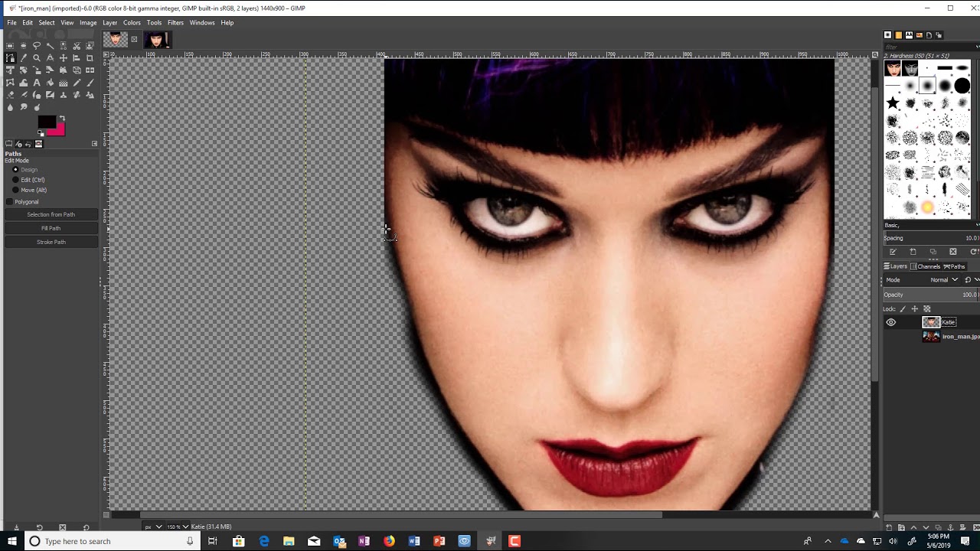Open Firefox from the taskbar

[x=389, y=541]
